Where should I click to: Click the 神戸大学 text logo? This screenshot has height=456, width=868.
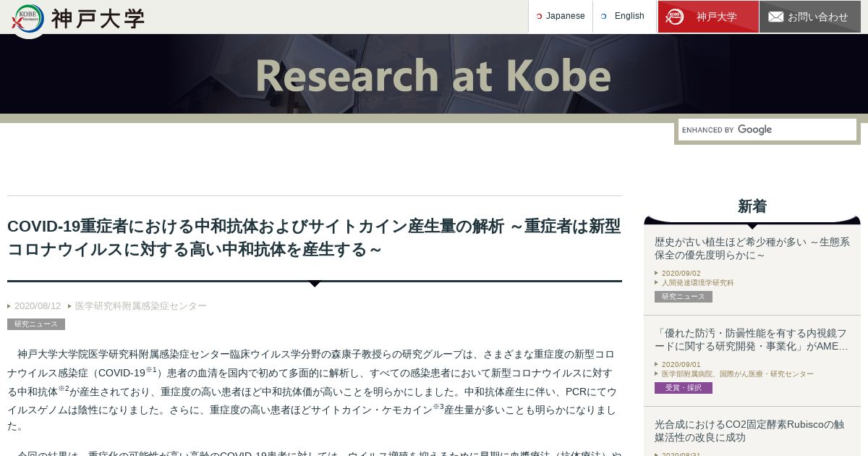pyautogui.click(x=98, y=18)
